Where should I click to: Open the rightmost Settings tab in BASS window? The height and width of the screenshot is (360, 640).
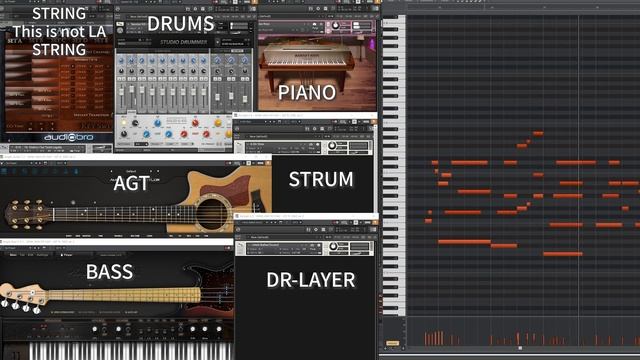pos(42,255)
